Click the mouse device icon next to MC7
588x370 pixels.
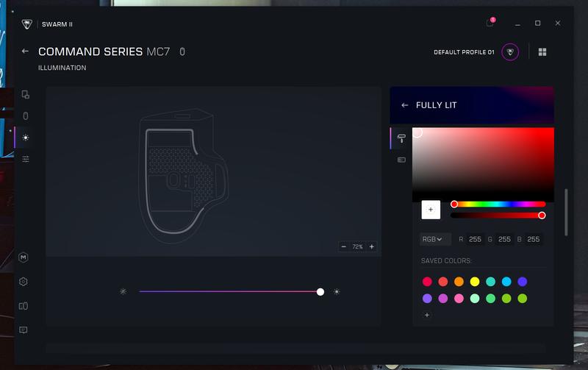(182, 51)
